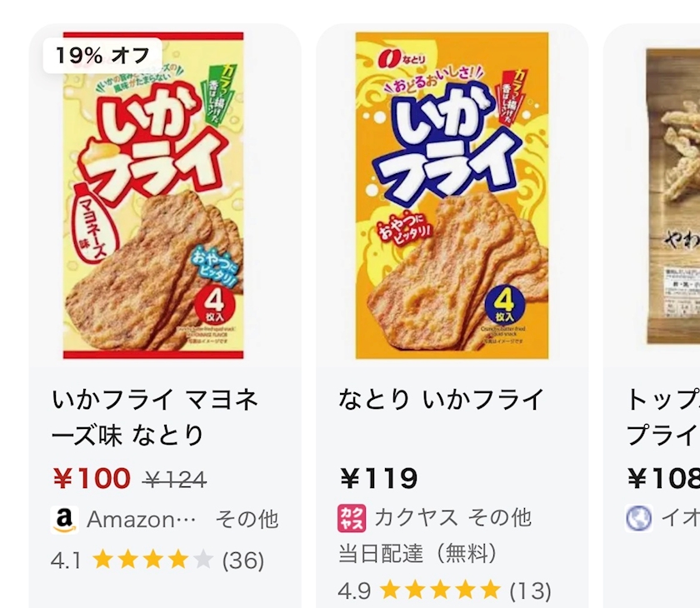Click the 当日配達（無料）delivery label
This screenshot has height=608, width=700.
[x=417, y=553]
